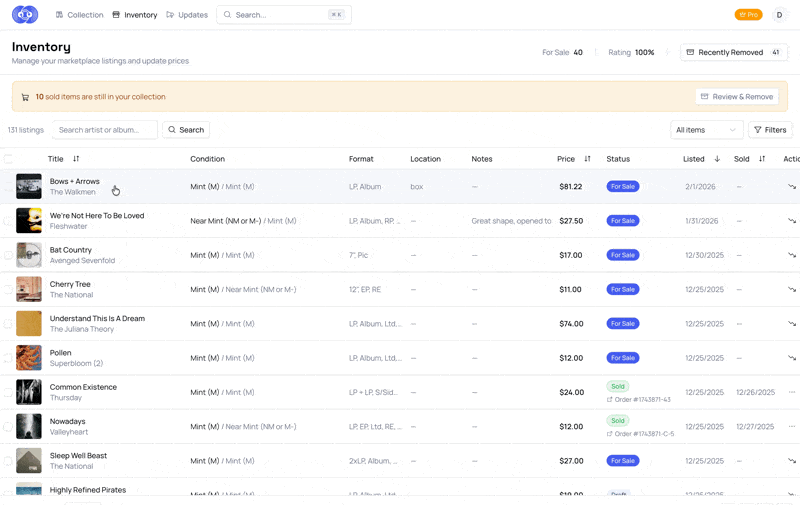Click the Status column header
Viewport: 800px width, 505px height.
[618, 159]
